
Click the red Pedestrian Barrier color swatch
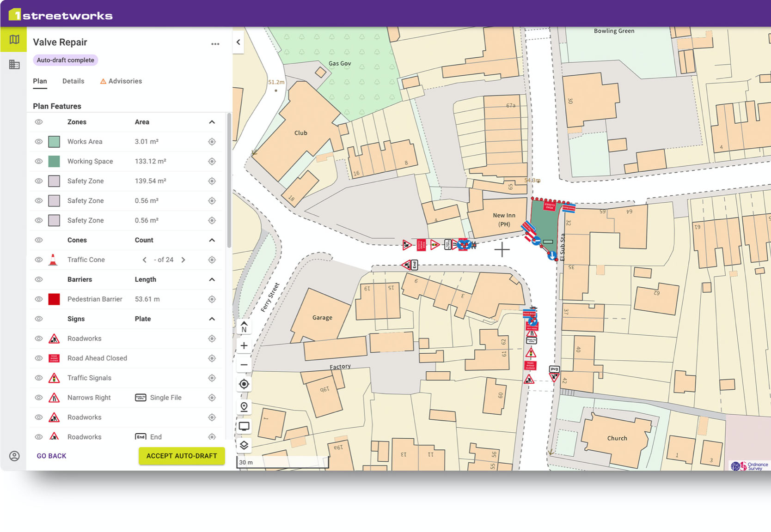coord(54,299)
